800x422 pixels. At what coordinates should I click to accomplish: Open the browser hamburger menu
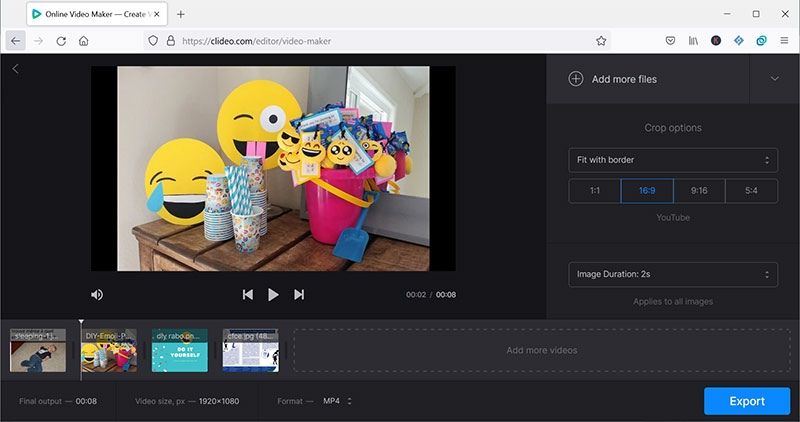point(784,41)
